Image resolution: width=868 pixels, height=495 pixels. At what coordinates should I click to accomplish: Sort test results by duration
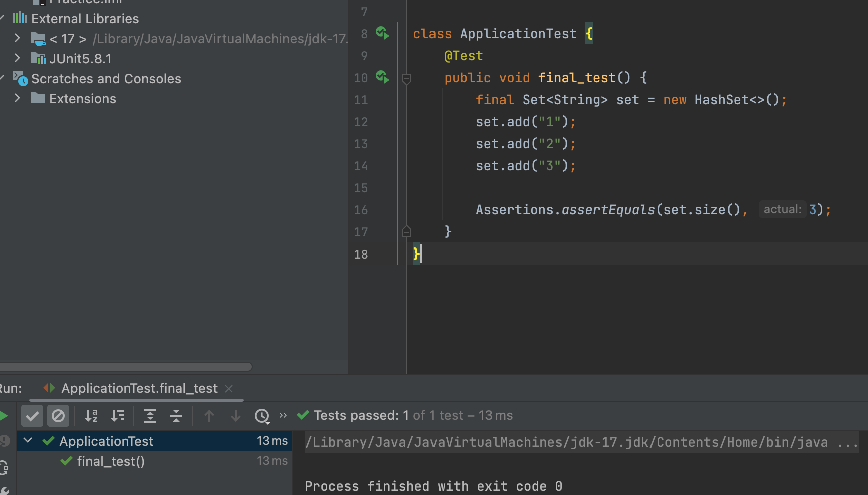tap(118, 416)
